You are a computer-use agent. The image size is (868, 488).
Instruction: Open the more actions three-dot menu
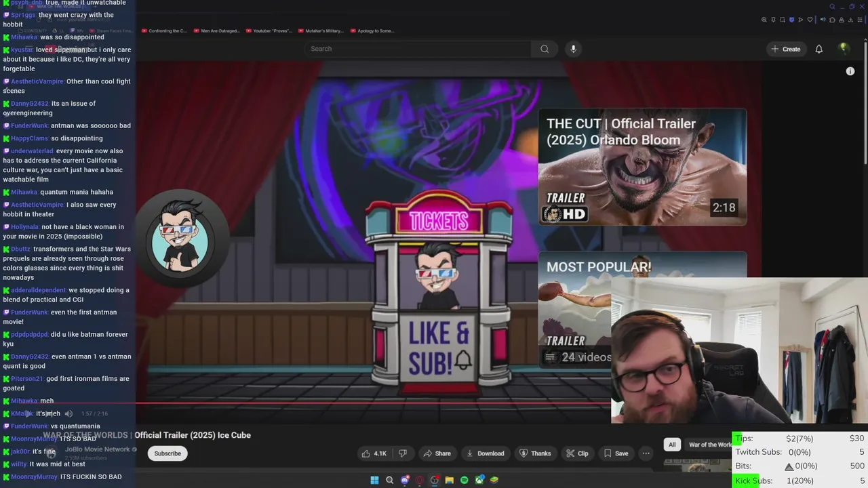pos(646,453)
